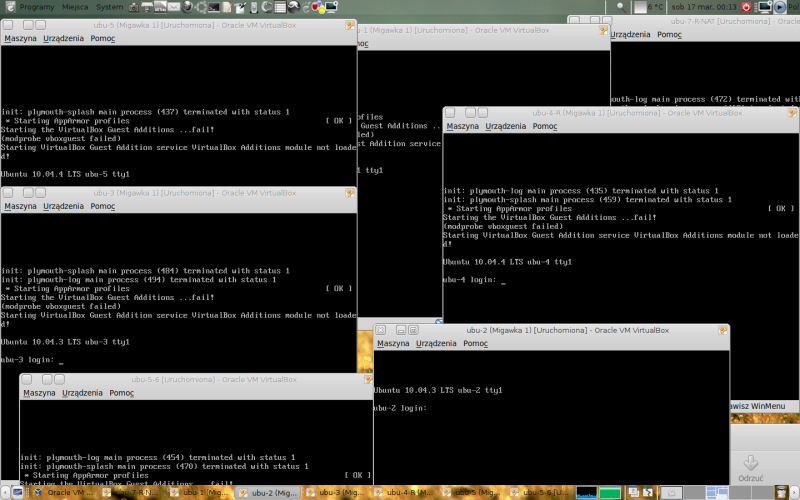Open the Miejsca panel menu
The width and height of the screenshot is (800, 500).
point(77,6)
